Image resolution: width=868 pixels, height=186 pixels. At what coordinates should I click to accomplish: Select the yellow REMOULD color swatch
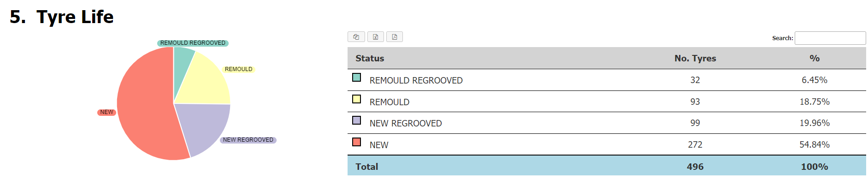[356, 99]
